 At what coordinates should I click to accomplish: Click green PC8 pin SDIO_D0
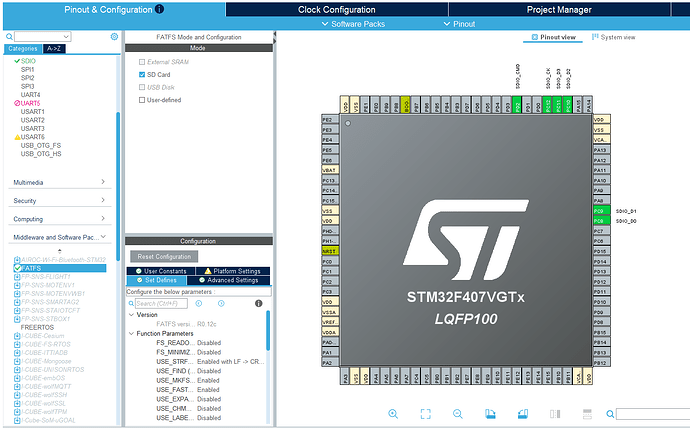602,221
